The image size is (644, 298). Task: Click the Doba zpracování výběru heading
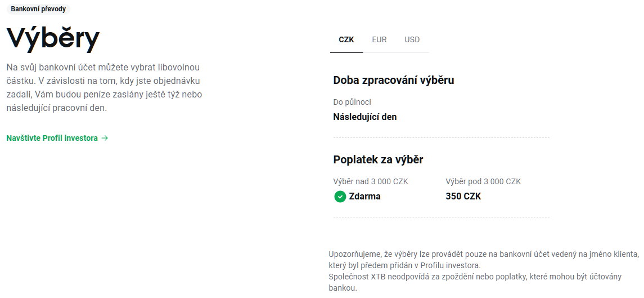(x=394, y=80)
